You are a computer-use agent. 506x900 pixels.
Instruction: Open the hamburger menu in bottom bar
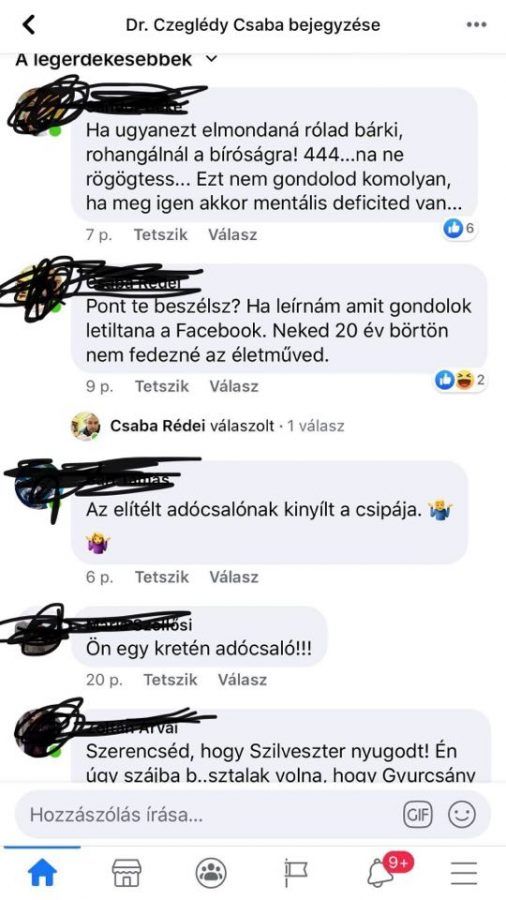tap(464, 873)
